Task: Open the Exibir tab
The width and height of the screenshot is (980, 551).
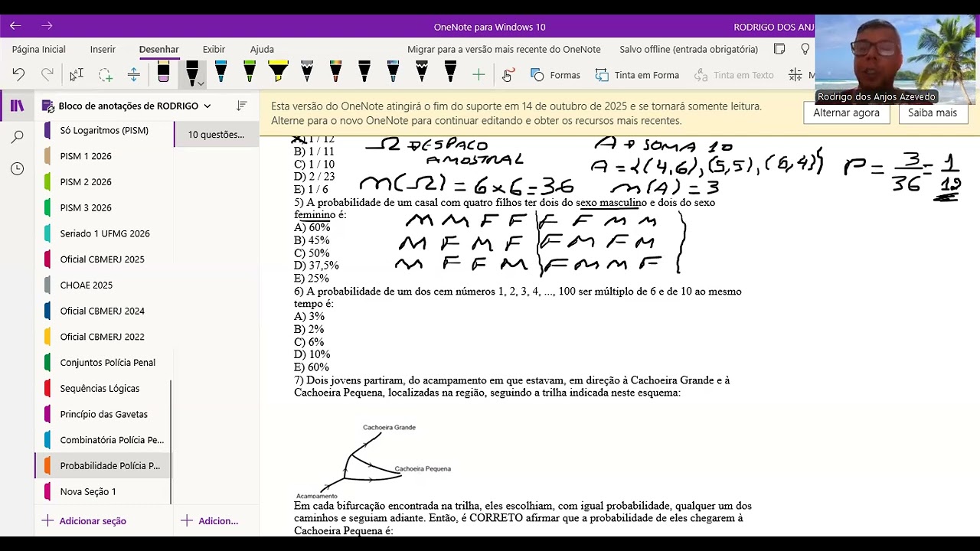Action: (214, 49)
